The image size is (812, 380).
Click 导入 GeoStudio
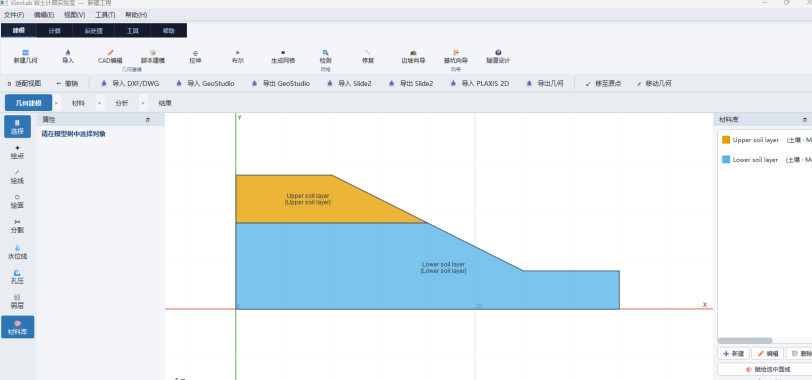(x=205, y=83)
